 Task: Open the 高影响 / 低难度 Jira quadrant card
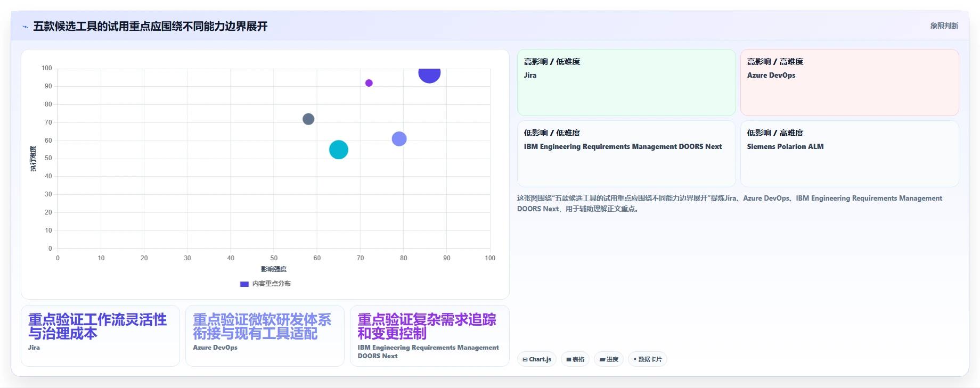[626, 82]
